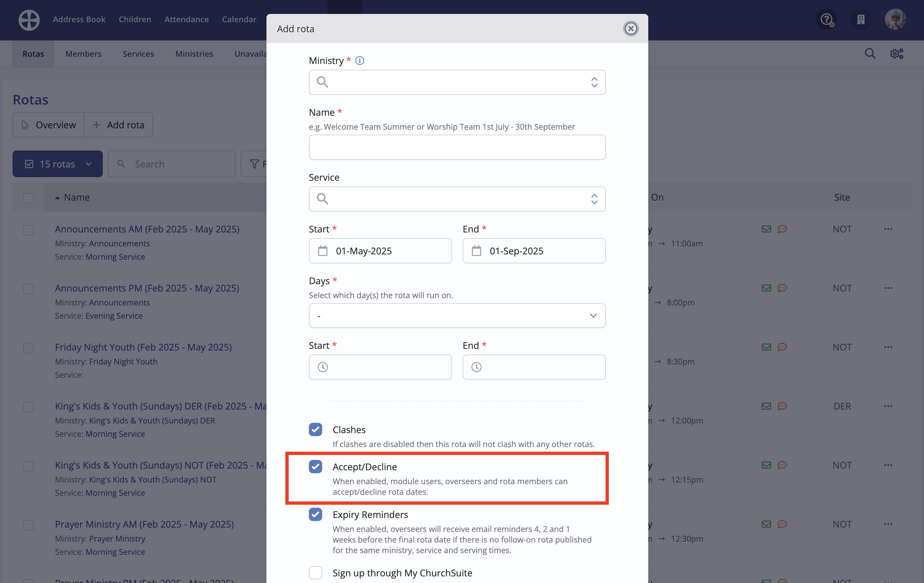The width and height of the screenshot is (924, 583).
Task: Open more options for Announcements AM rota
Action: [888, 229]
